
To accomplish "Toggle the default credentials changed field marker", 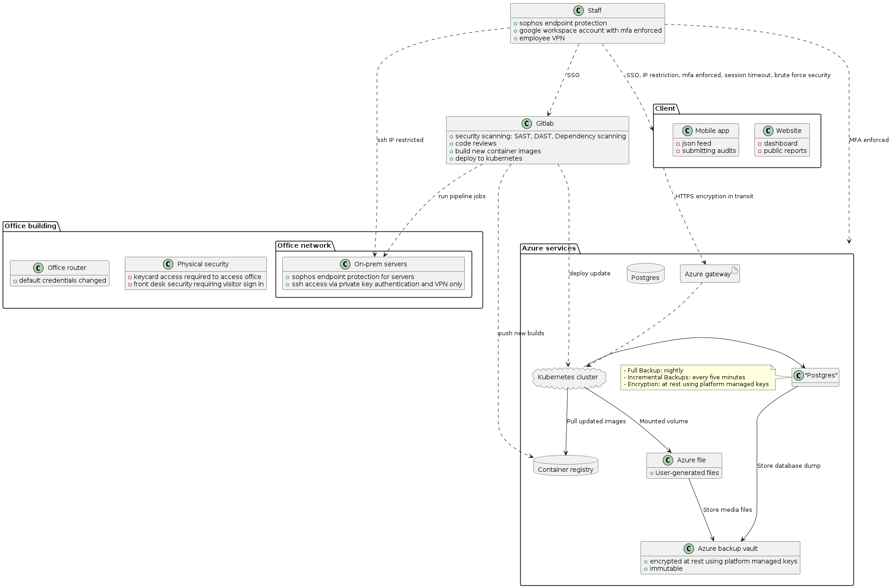I will pyautogui.click(x=16, y=280).
